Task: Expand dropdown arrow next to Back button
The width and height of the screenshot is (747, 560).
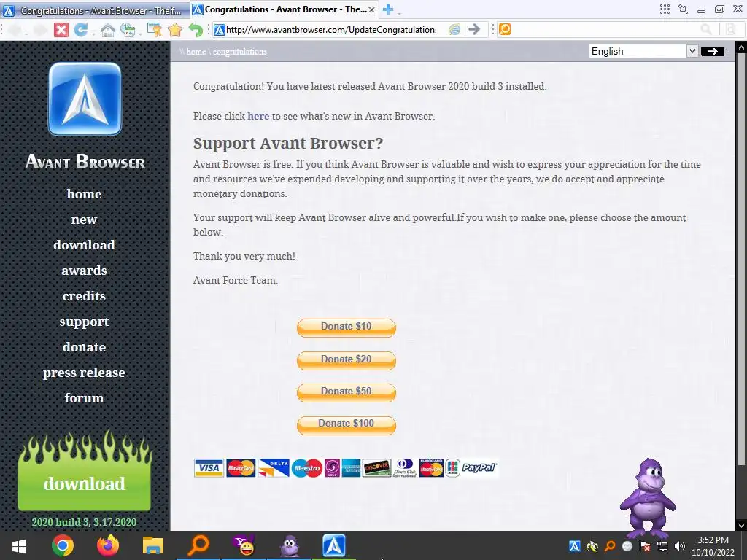Action: [x=26, y=34]
